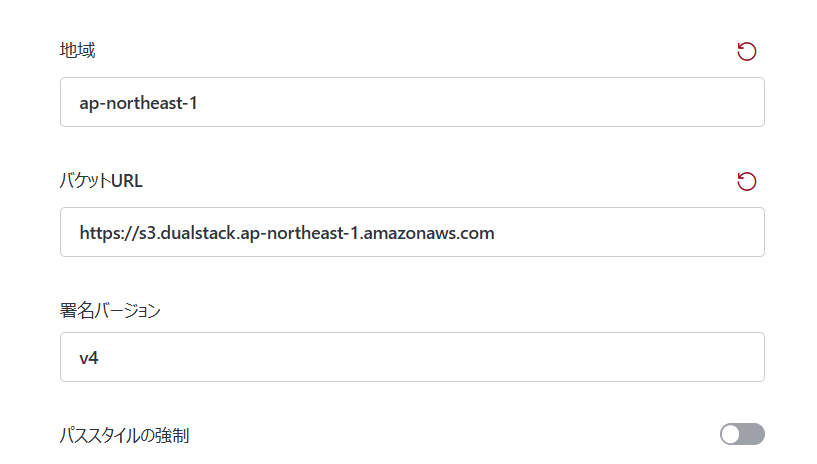The height and width of the screenshot is (464, 817).
Task: Click the 署名バージョン label text
Action: tap(110, 310)
